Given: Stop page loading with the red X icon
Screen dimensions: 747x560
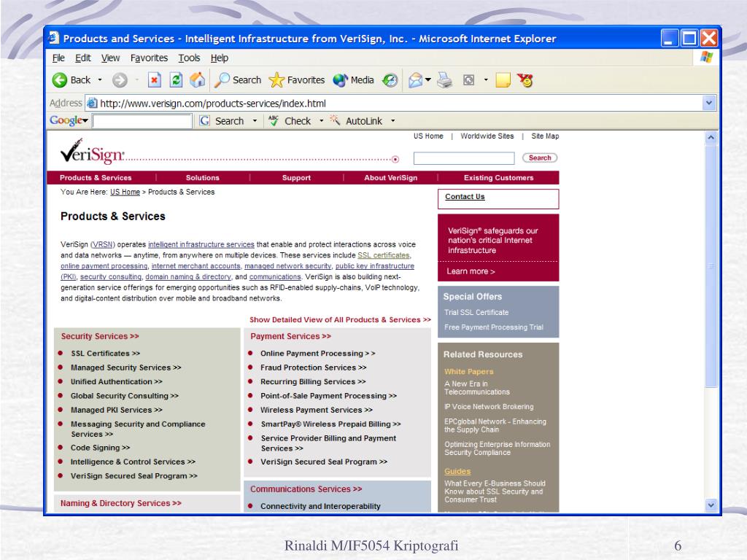Looking at the screenshot, I should tap(154, 80).
